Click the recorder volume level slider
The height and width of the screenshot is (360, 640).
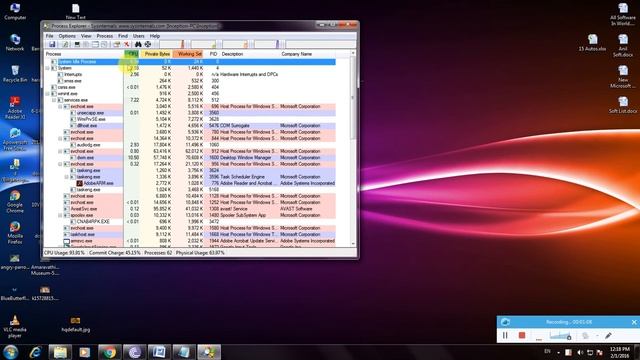click(x=560, y=336)
